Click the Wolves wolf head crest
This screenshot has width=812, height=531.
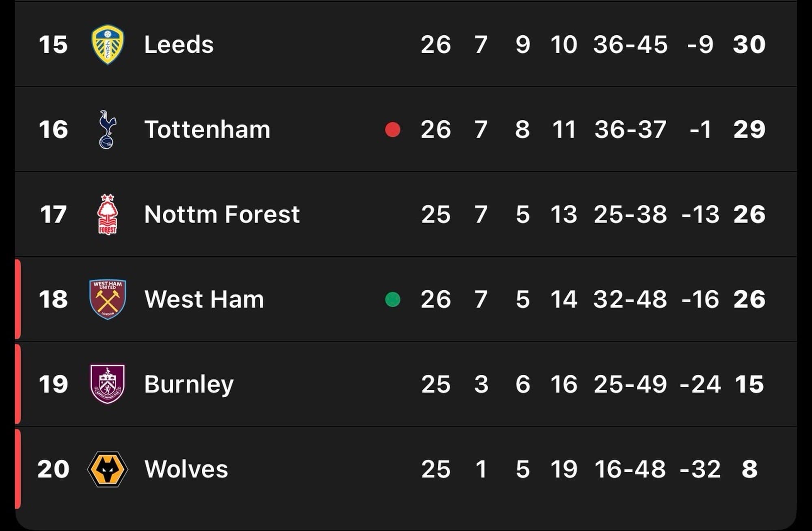[108, 469]
